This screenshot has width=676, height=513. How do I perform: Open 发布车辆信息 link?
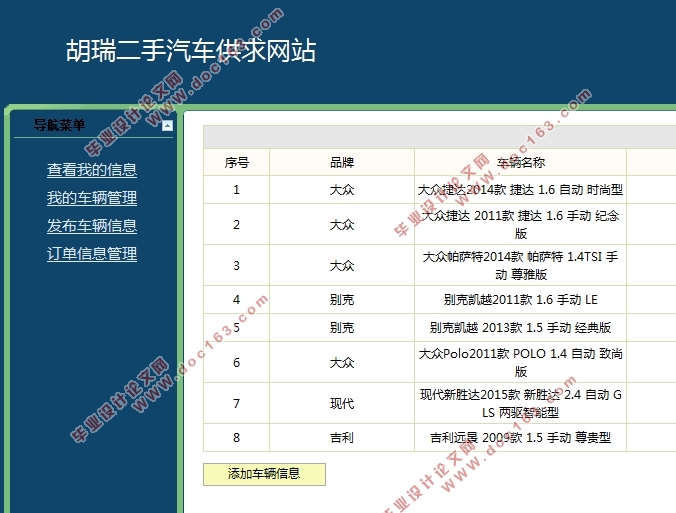click(92, 226)
